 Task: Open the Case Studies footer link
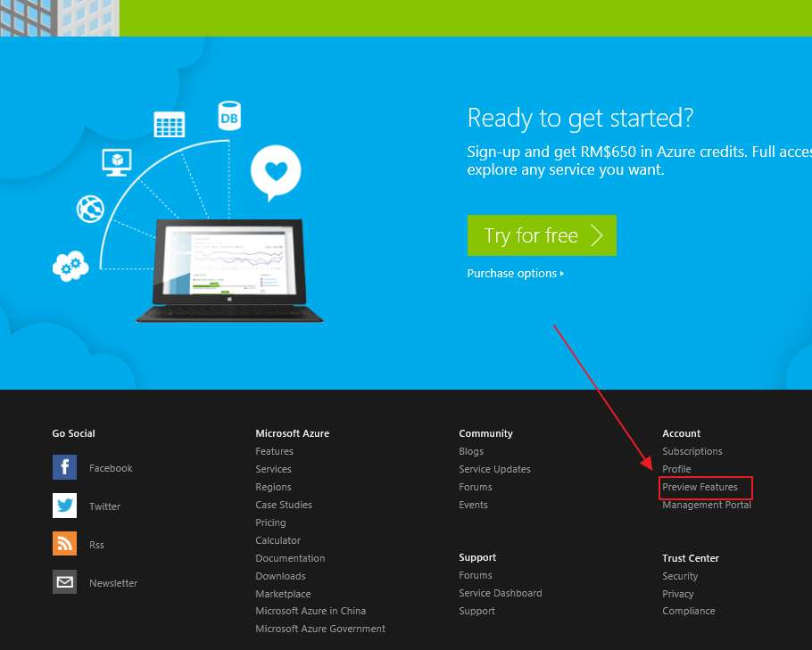[284, 505]
